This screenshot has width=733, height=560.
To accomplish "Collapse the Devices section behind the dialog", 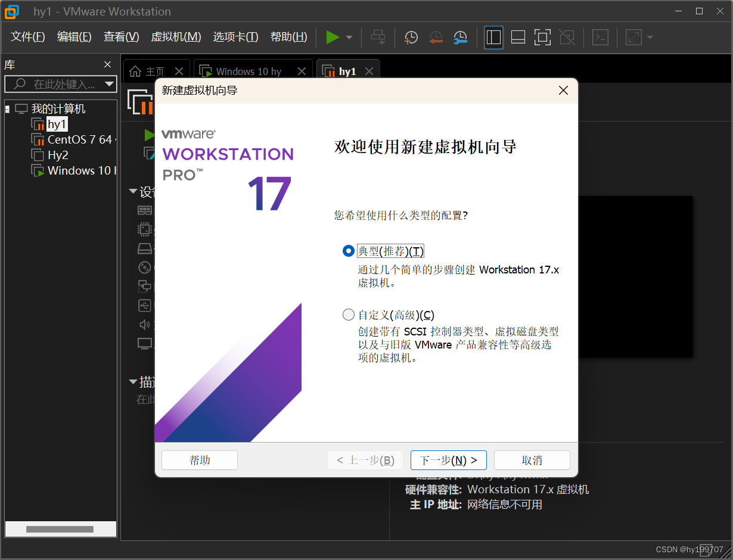I will [133, 192].
